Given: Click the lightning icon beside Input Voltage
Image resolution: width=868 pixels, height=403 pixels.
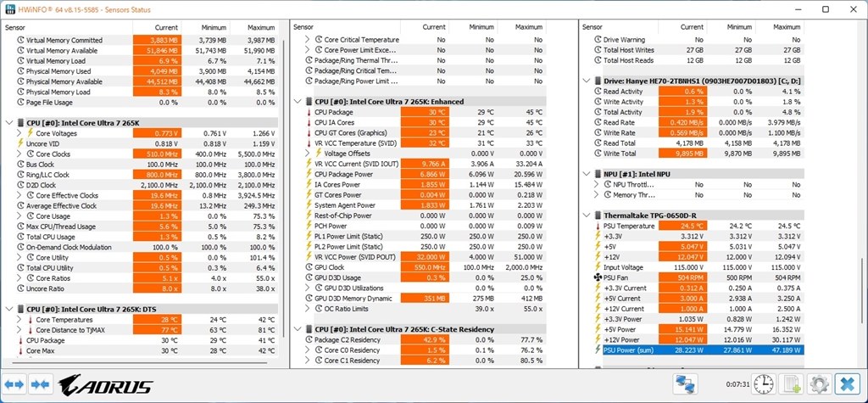Looking at the screenshot, I should pos(598,267).
